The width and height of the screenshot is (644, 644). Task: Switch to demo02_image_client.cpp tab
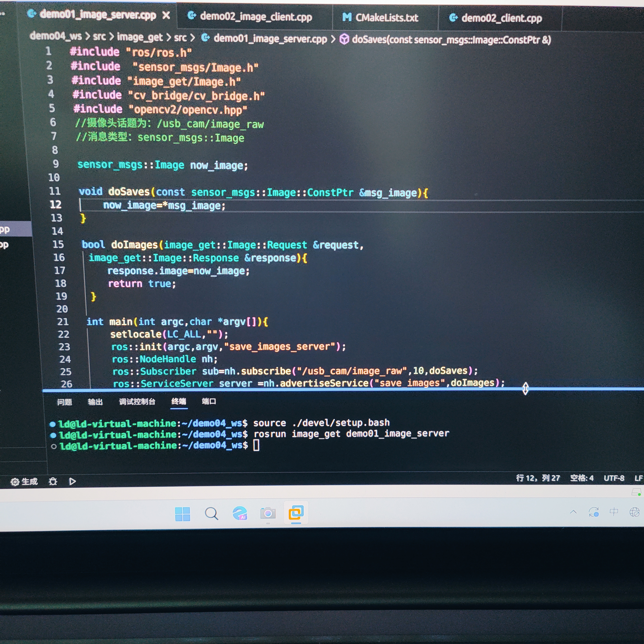[x=256, y=17]
